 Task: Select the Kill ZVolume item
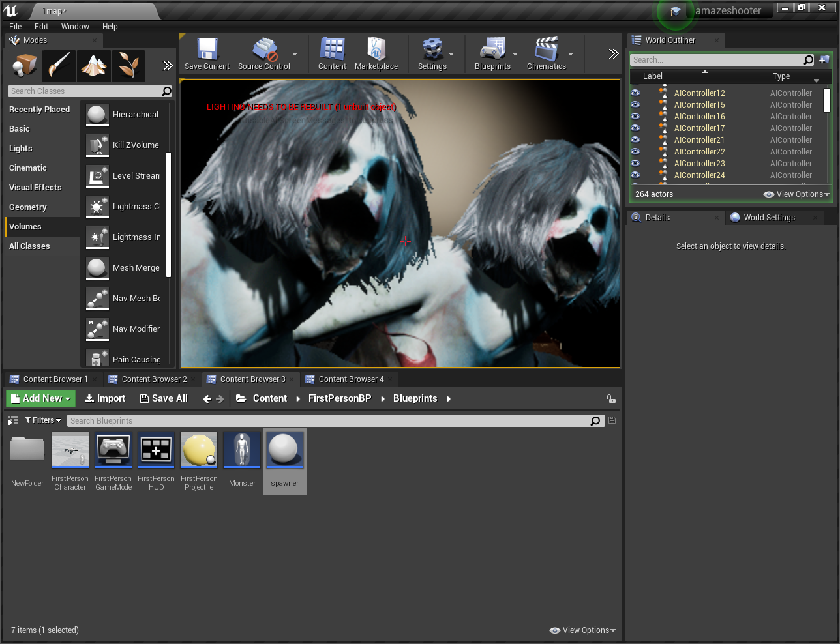(x=124, y=145)
